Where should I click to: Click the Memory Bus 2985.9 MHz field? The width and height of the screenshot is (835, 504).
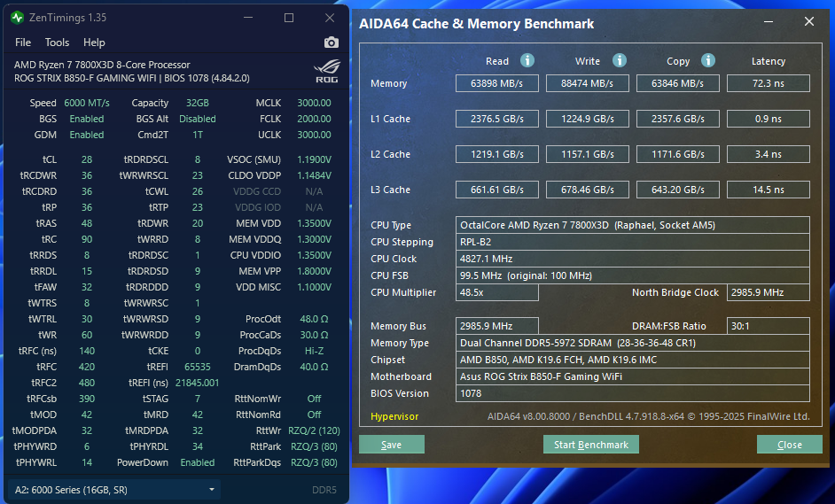tap(497, 326)
